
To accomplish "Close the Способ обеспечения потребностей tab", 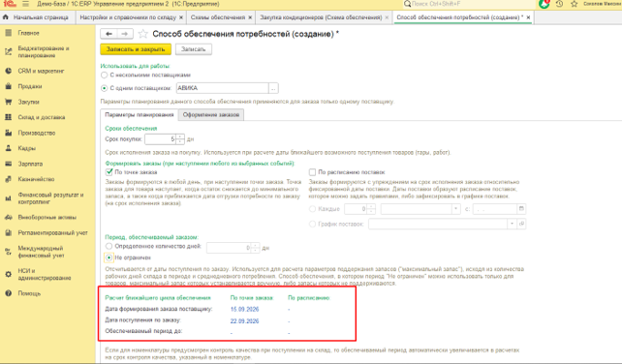I will tap(528, 17).
